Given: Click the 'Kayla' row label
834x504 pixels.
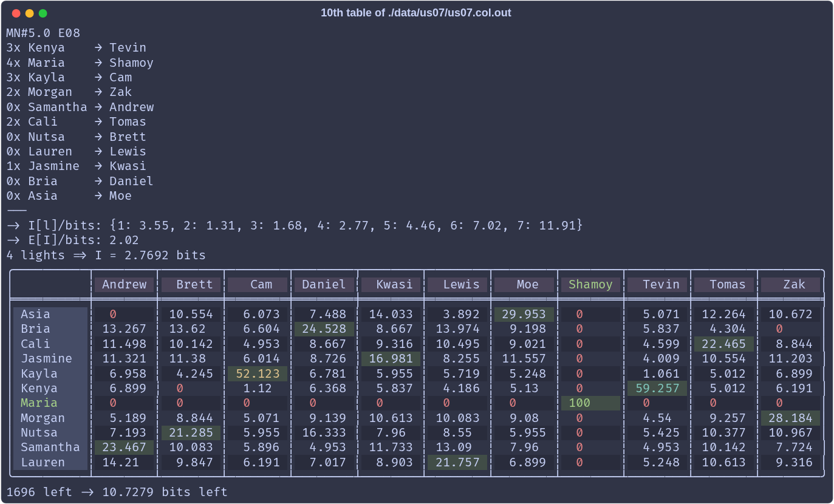Looking at the screenshot, I should point(50,373).
